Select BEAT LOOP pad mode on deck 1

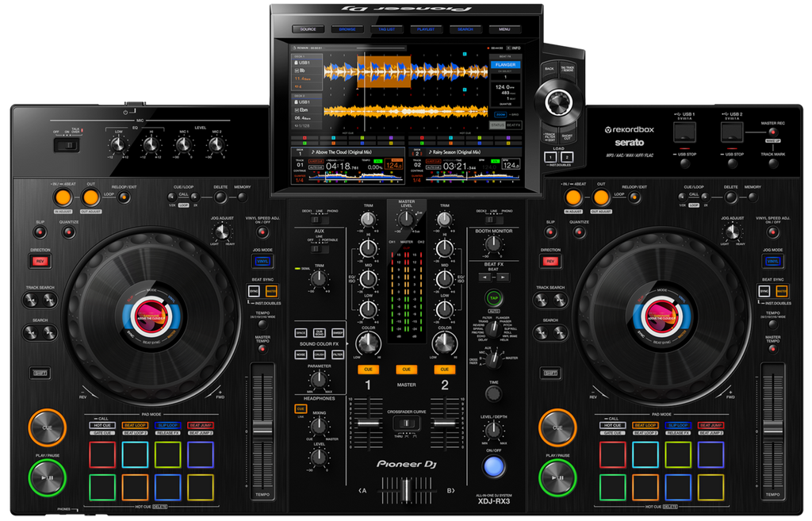tap(135, 425)
